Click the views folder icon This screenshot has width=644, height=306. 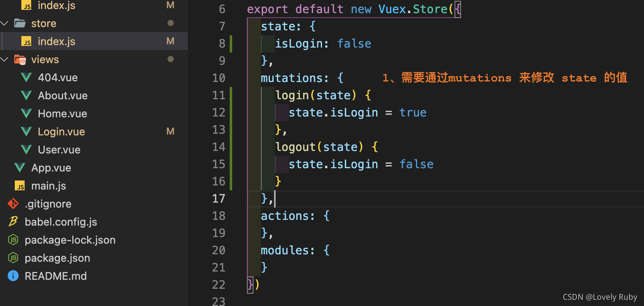click(20, 59)
